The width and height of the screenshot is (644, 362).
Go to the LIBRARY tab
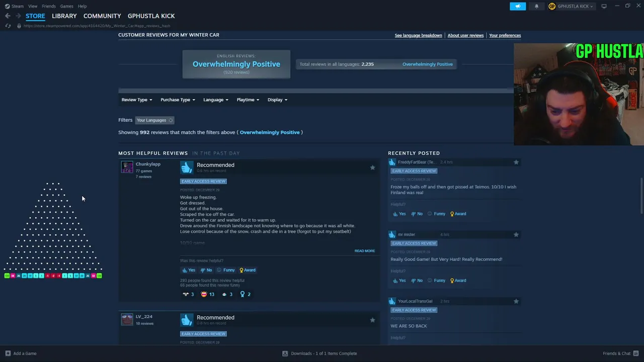pos(64,16)
